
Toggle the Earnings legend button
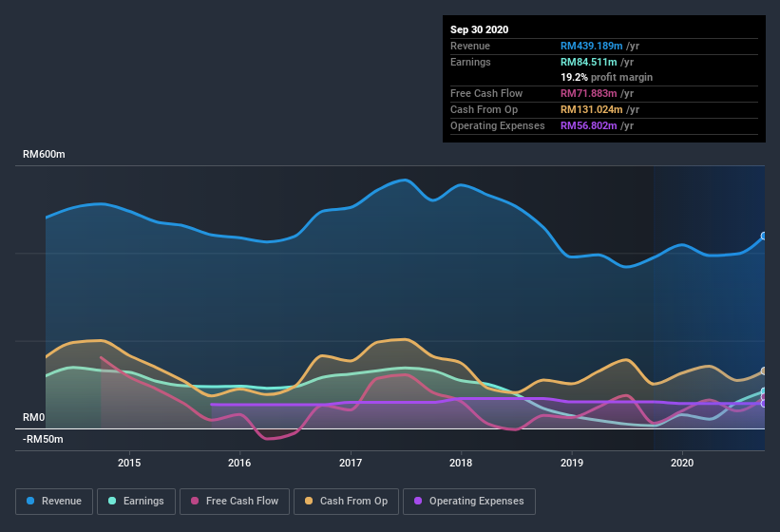click(x=136, y=502)
